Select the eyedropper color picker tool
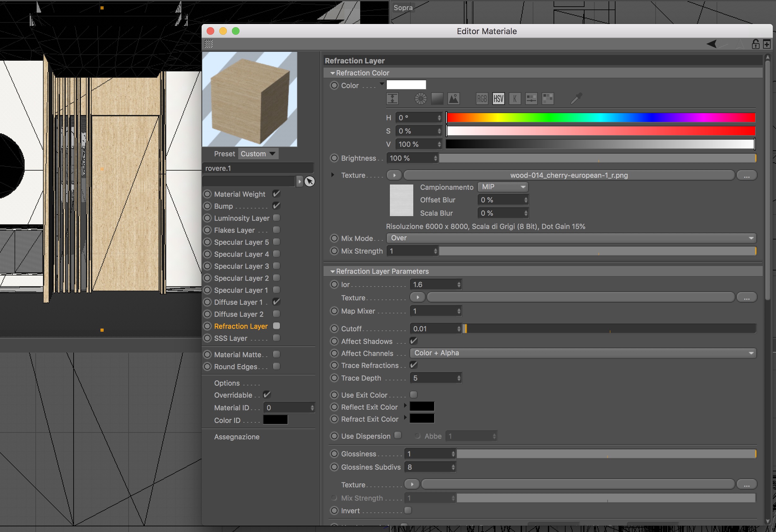The image size is (776, 532). tap(576, 99)
